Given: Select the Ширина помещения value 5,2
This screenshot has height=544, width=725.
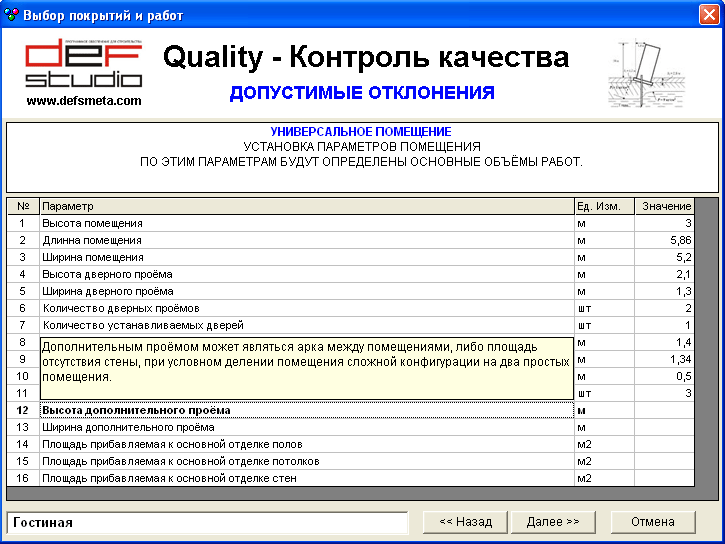Looking at the screenshot, I should [x=663, y=258].
